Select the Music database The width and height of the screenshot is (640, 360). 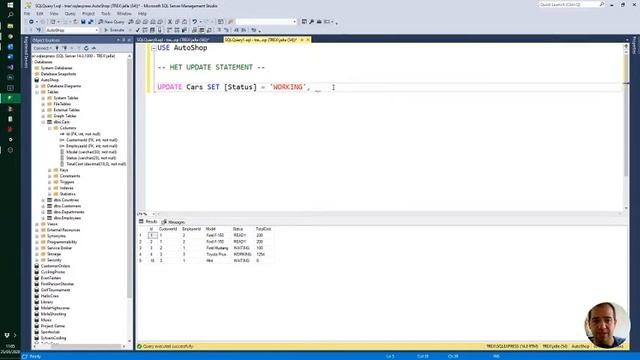pyautogui.click(x=46, y=320)
